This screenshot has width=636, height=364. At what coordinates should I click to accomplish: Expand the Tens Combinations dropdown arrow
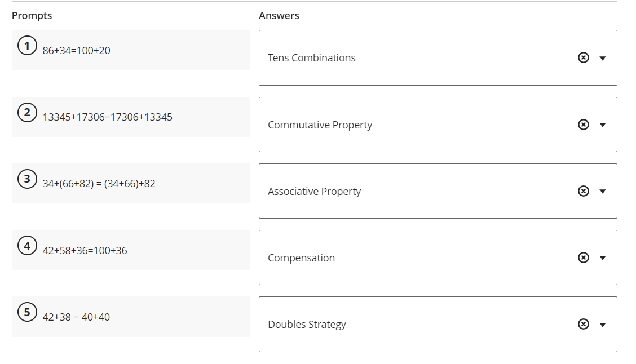point(603,59)
